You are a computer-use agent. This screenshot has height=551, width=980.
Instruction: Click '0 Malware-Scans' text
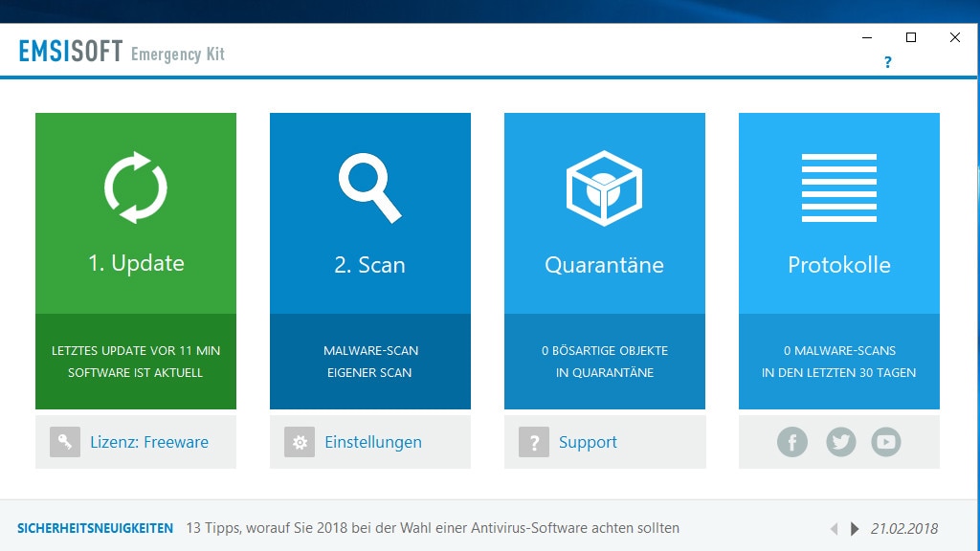click(839, 350)
